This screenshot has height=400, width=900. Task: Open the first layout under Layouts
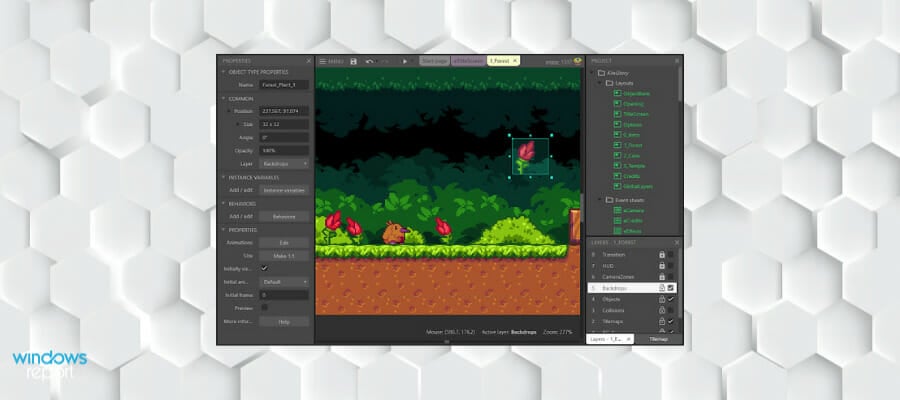pos(631,94)
